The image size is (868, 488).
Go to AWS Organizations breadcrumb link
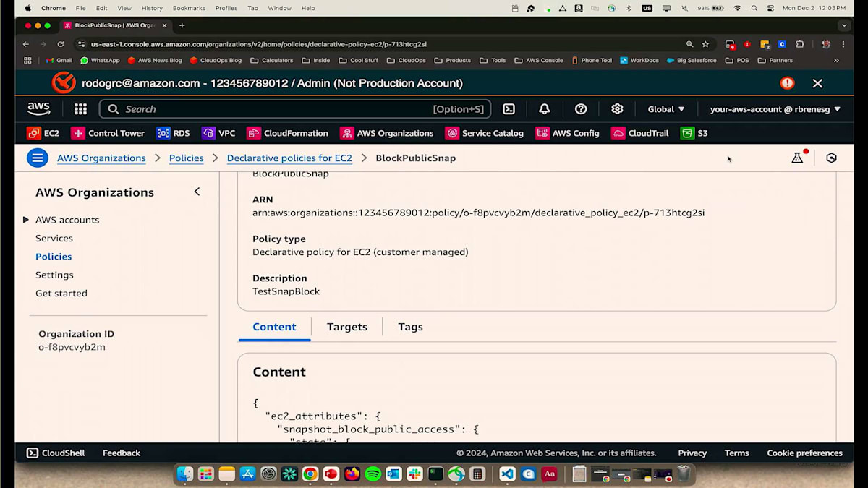[x=101, y=158]
